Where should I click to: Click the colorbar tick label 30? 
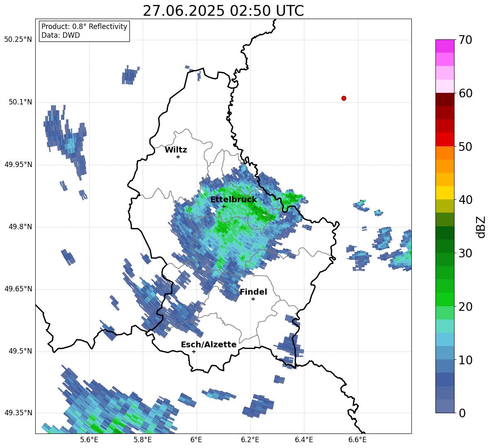(465, 253)
